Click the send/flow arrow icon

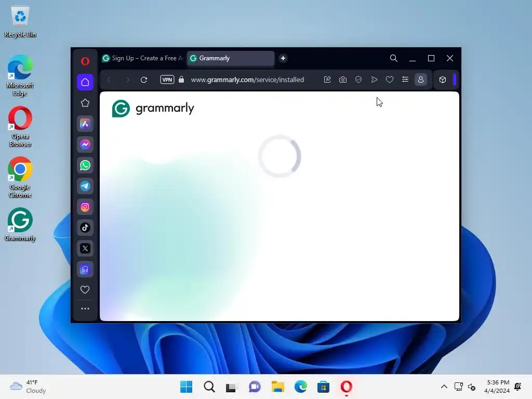point(374,79)
